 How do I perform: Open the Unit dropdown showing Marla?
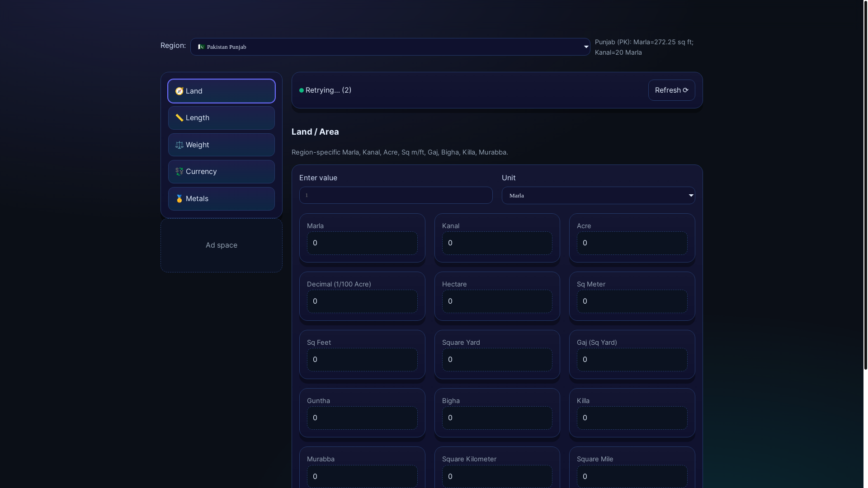coord(598,196)
